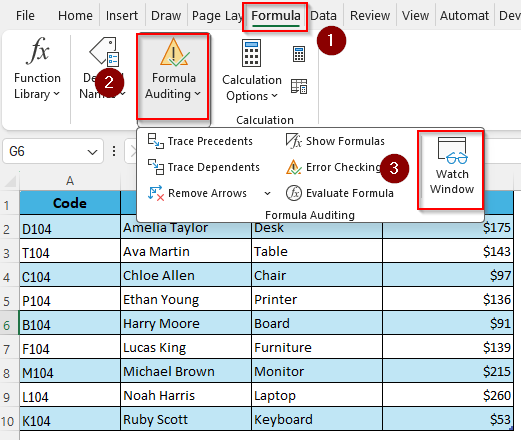Select cell D104
This screenshot has height=440, width=521.
[x=70, y=228]
